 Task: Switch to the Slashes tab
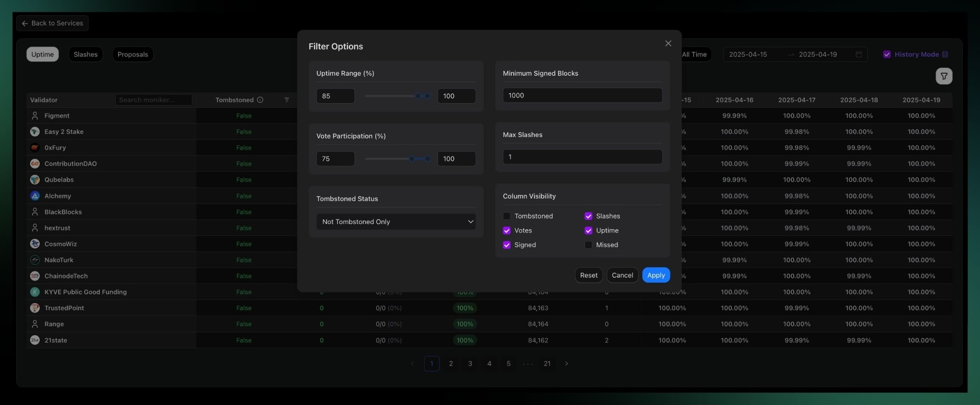tap(86, 54)
